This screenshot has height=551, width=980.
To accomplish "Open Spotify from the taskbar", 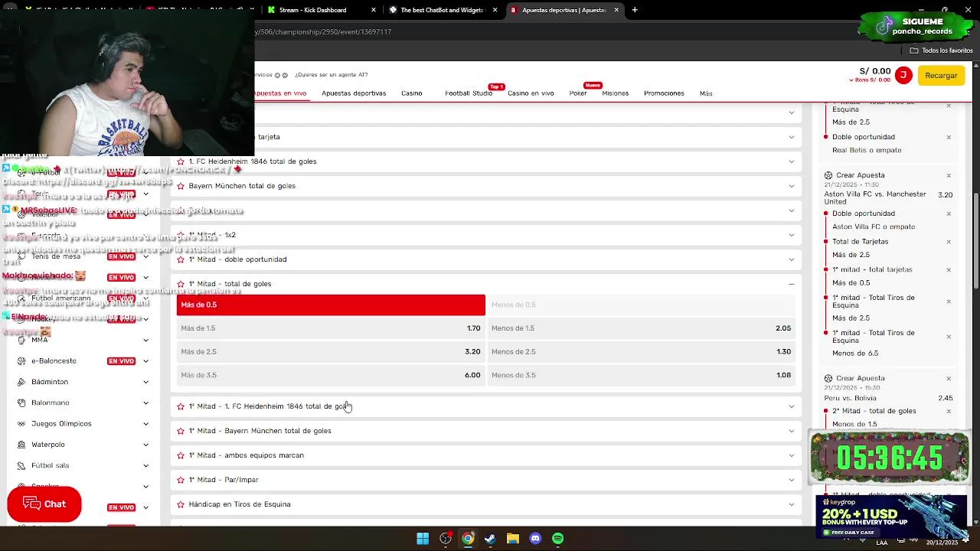I will pos(557,539).
